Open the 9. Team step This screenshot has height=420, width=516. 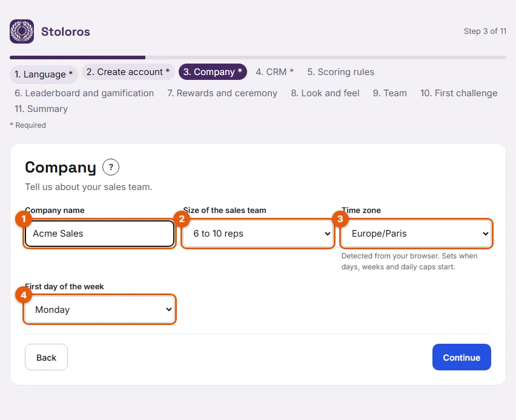click(389, 93)
